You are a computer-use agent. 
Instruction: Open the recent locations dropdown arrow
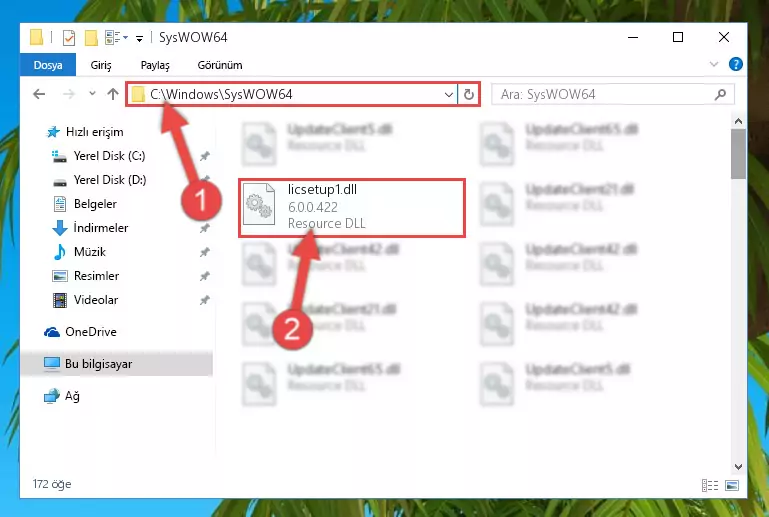92,94
